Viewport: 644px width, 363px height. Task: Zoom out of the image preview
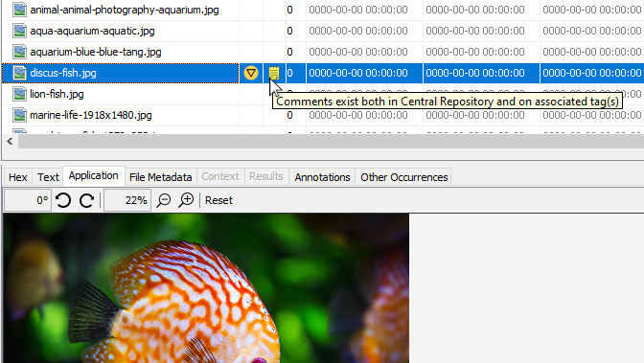(x=164, y=200)
